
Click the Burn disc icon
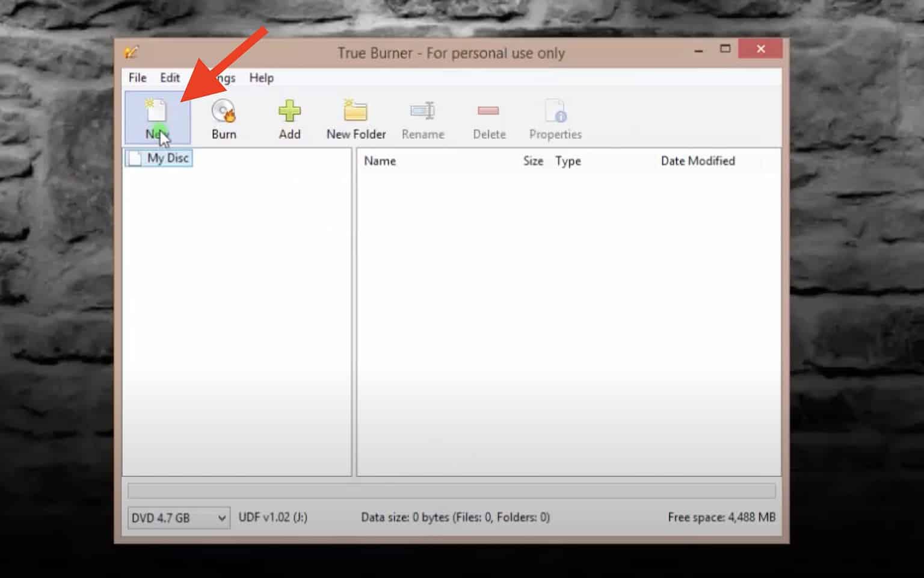pos(223,117)
